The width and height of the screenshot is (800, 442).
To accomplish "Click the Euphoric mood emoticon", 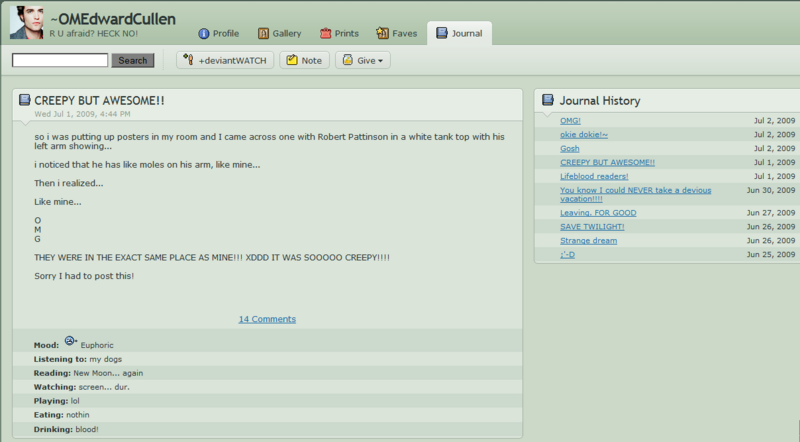I will pos(71,342).
